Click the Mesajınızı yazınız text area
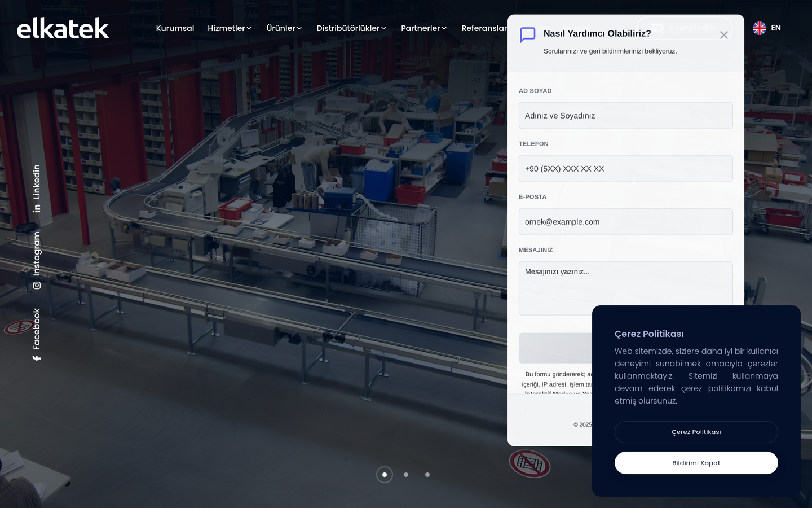Viewport: 812px width, 508px height. click(x=626, y=288)
